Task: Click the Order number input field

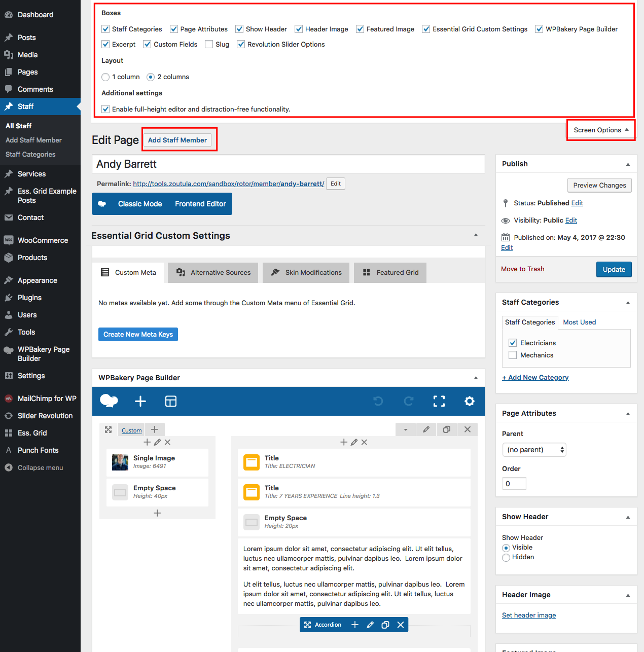Action: click(514, 484)
